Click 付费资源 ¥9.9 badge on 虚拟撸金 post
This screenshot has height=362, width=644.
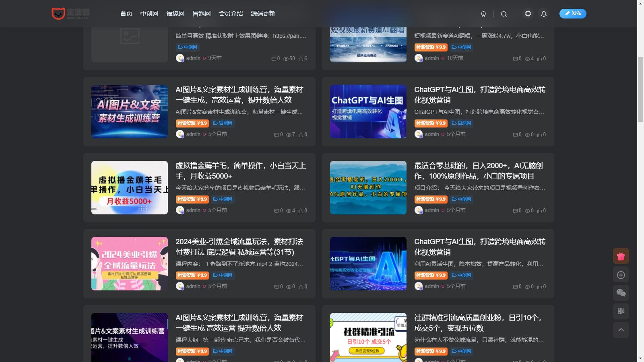pyautogui.click(x=192, y=199)
